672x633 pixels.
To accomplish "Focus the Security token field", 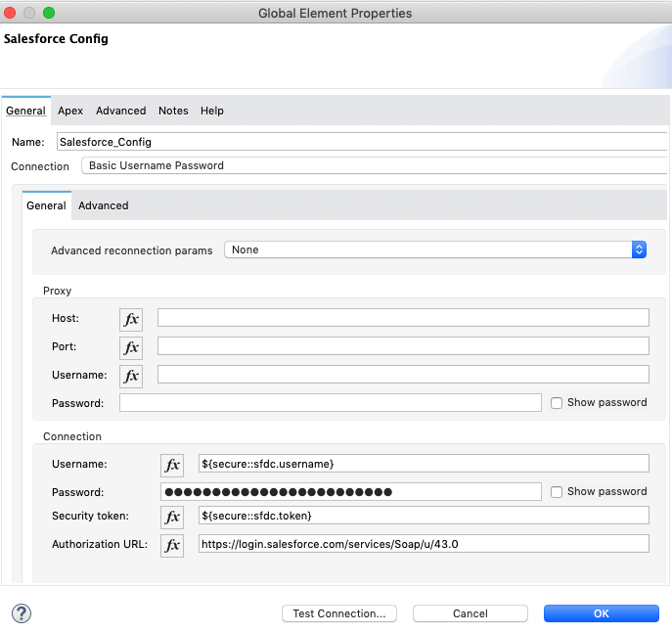I will pos(424,516).
